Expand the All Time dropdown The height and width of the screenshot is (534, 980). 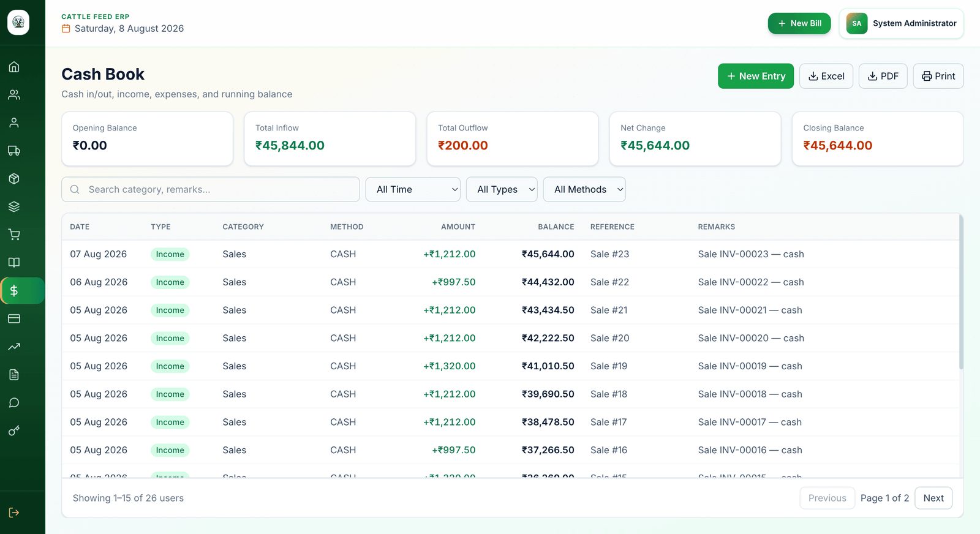(413, 189)
